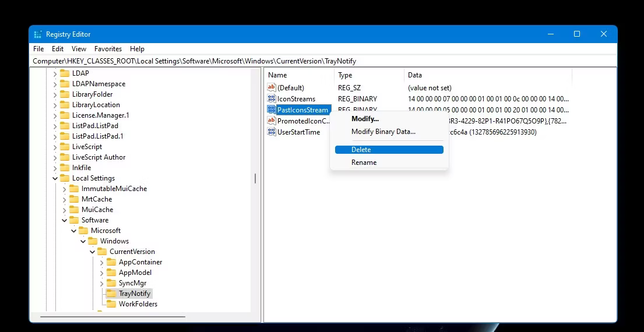644x332 pixels.
Task: Click the Microsoft folder icon
Action: (83, 231)
